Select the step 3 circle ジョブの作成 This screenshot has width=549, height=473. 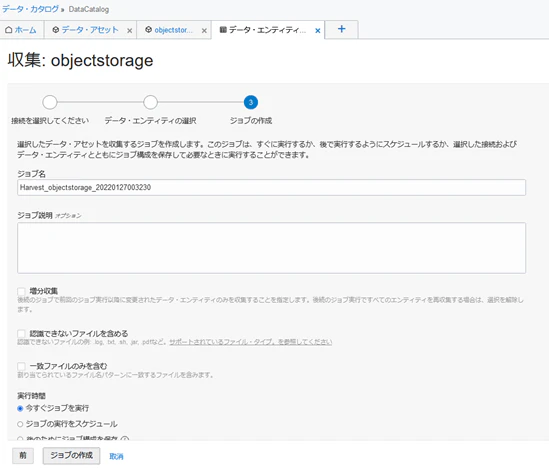(x=251, y=102)
